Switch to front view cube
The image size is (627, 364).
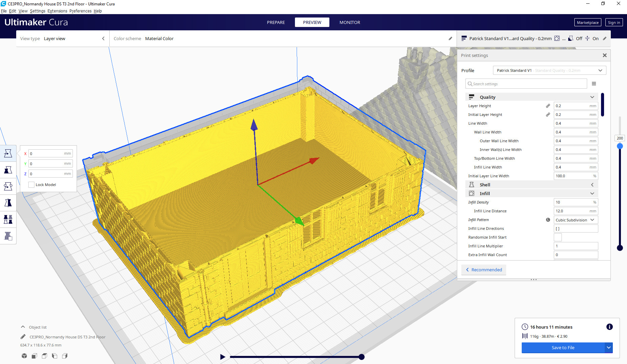(x=34, y=356)
